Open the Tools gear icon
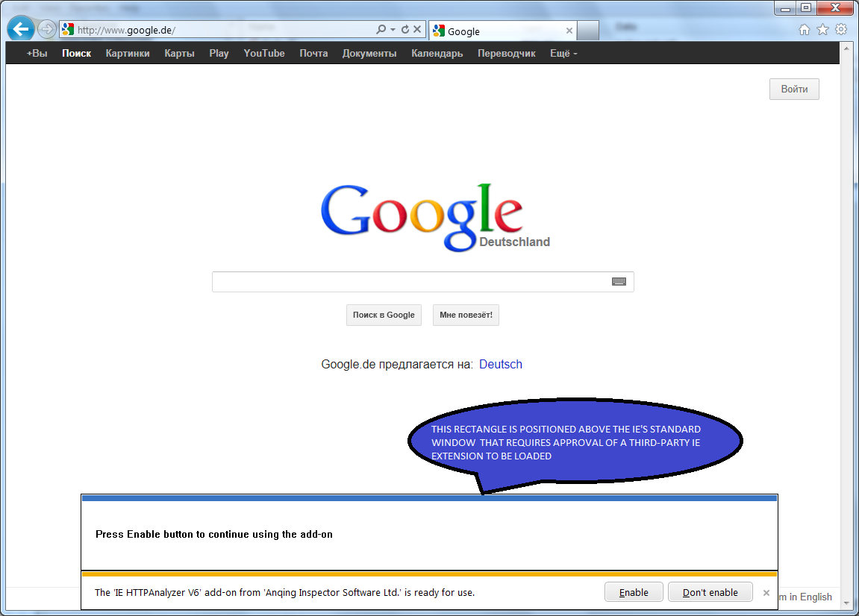Screen dimensions: 859x616 coord(841,30)
